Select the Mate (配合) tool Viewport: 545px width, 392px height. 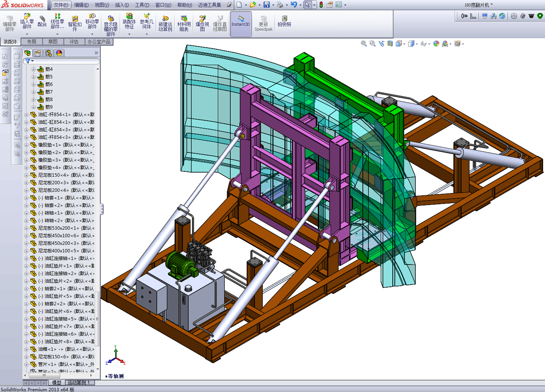(x=42, y=21)
